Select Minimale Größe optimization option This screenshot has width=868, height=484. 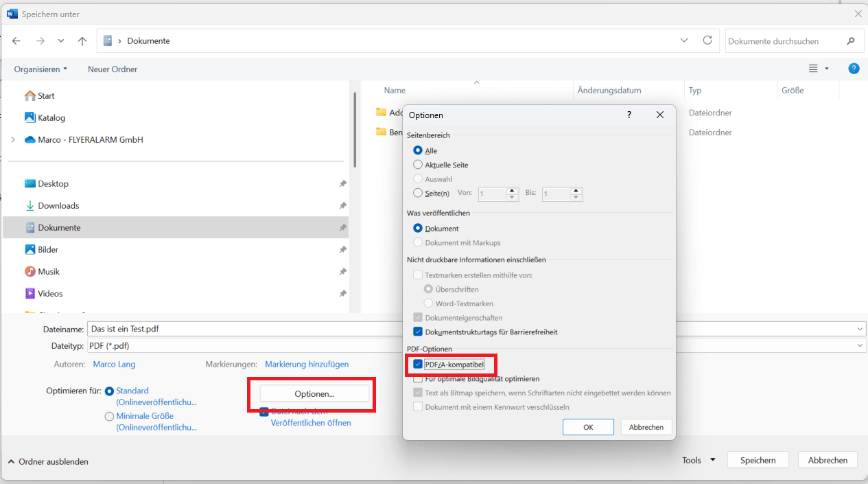[109, 416]
